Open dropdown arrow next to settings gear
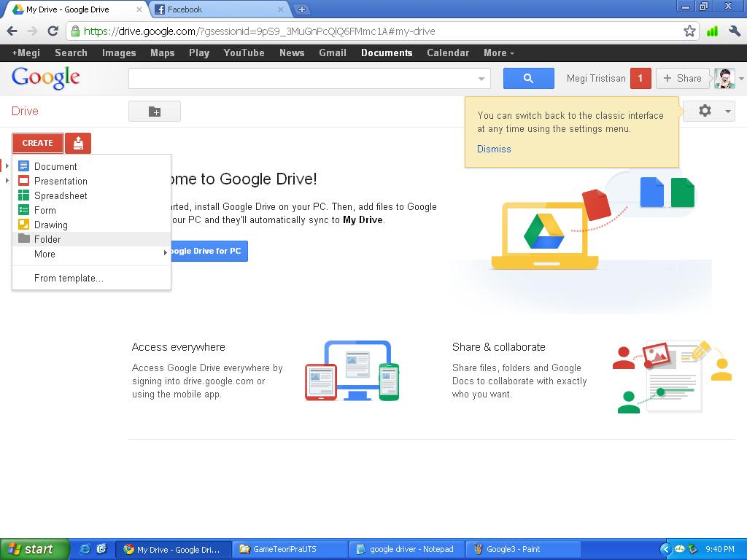Viewport: 747px width, 560px height. click(727, 112)
